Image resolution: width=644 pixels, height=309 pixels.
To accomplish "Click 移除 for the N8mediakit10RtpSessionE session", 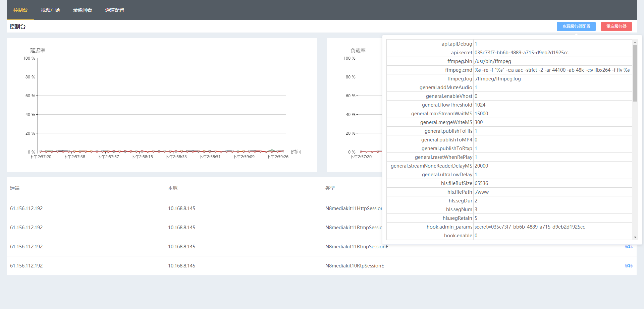I will click(x=629, y=266).
